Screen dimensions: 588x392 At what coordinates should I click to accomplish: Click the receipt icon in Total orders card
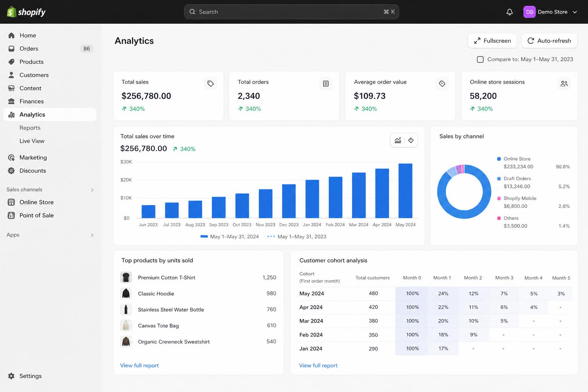(x=326, y=83)
